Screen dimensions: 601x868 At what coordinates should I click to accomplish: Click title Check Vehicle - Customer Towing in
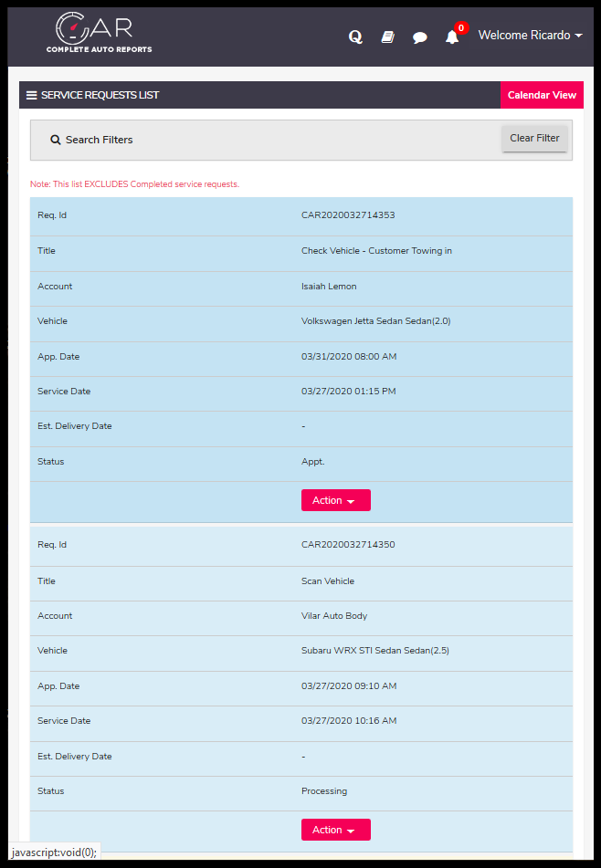pyautogui.click(x=376, y=251)
